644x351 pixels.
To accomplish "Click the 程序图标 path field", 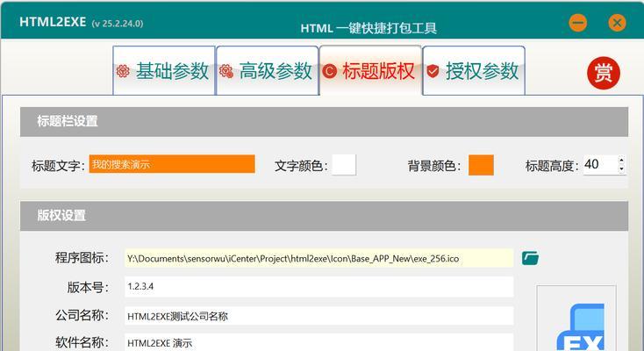I will 319,258.
